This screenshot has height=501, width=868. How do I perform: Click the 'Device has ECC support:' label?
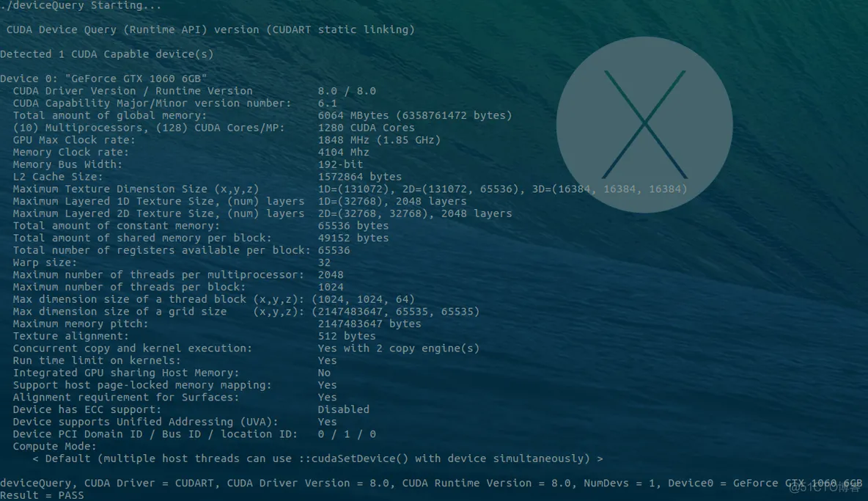click(x=87, y=409)
